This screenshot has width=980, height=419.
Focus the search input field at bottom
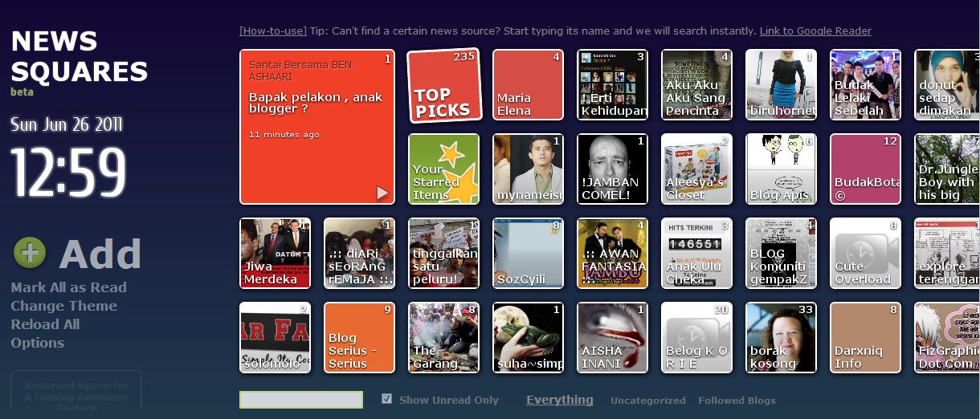point(301,400)
